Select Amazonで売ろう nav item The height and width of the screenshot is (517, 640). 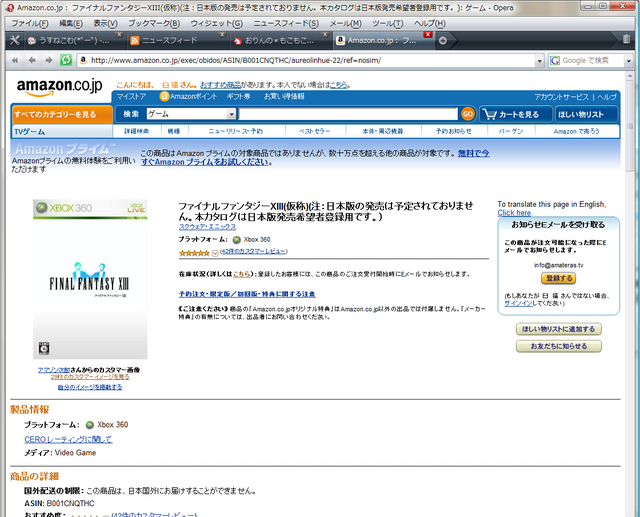576,131
